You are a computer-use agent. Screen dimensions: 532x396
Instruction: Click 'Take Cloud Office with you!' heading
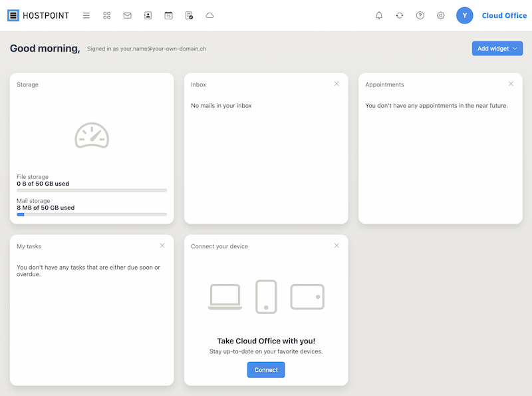266,341
